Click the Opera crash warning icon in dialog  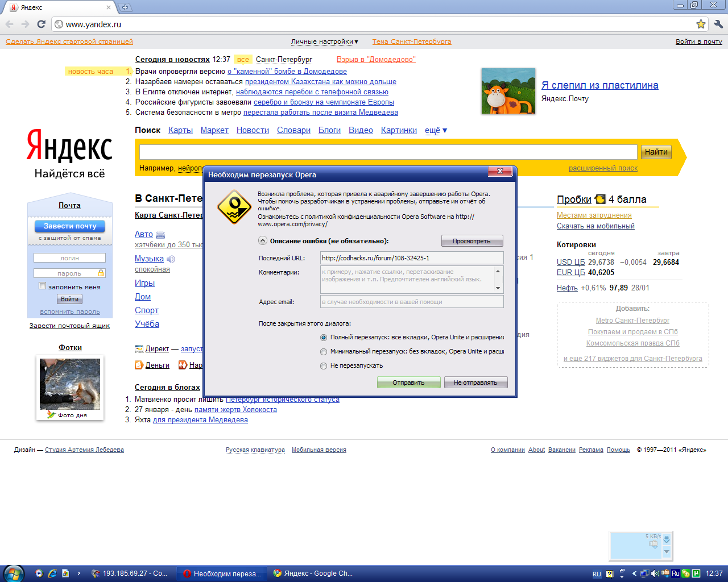pyautogui.click(x=234, y=207)
